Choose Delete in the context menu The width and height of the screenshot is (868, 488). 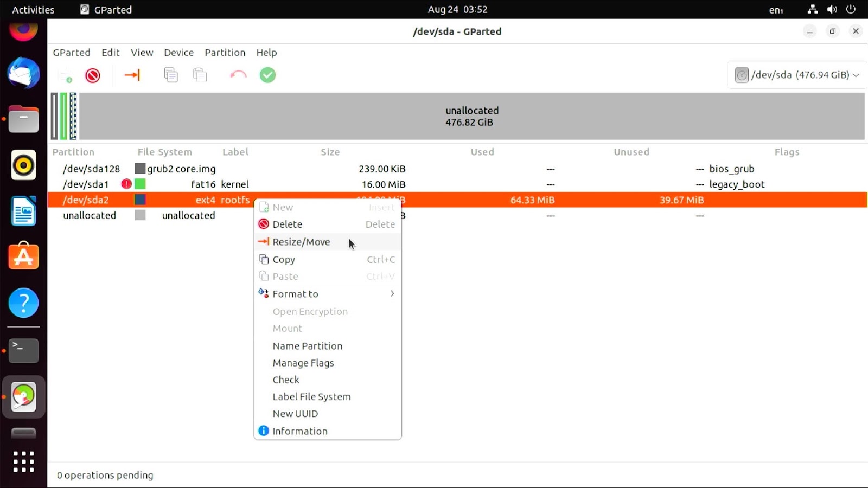pos(328,224)
